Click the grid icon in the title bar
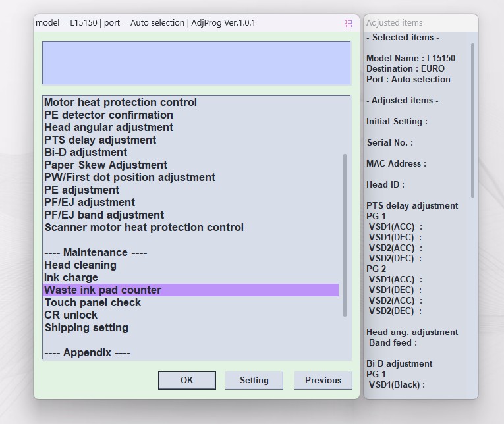The height and width of the screenshot is (424, 504). click(349, 23)
